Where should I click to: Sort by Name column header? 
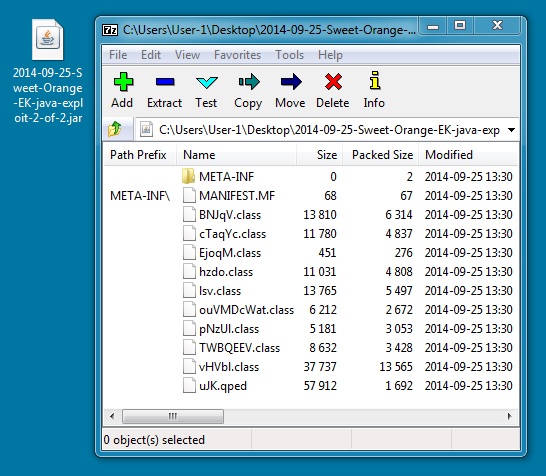tap(236, 155)
